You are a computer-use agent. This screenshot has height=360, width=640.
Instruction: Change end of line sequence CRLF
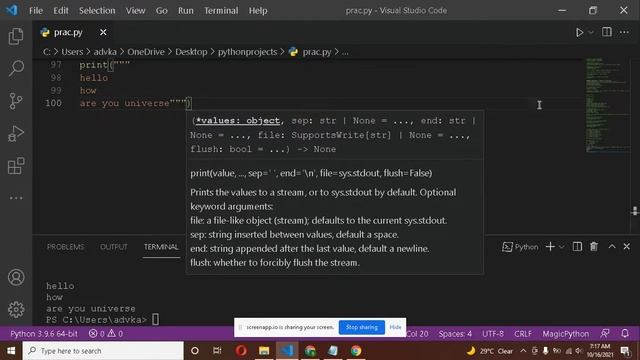point(523,334)
